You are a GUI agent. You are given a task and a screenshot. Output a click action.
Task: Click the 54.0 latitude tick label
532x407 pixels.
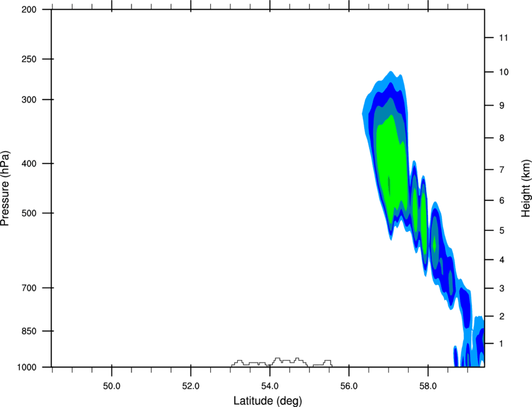coord(270,386)
